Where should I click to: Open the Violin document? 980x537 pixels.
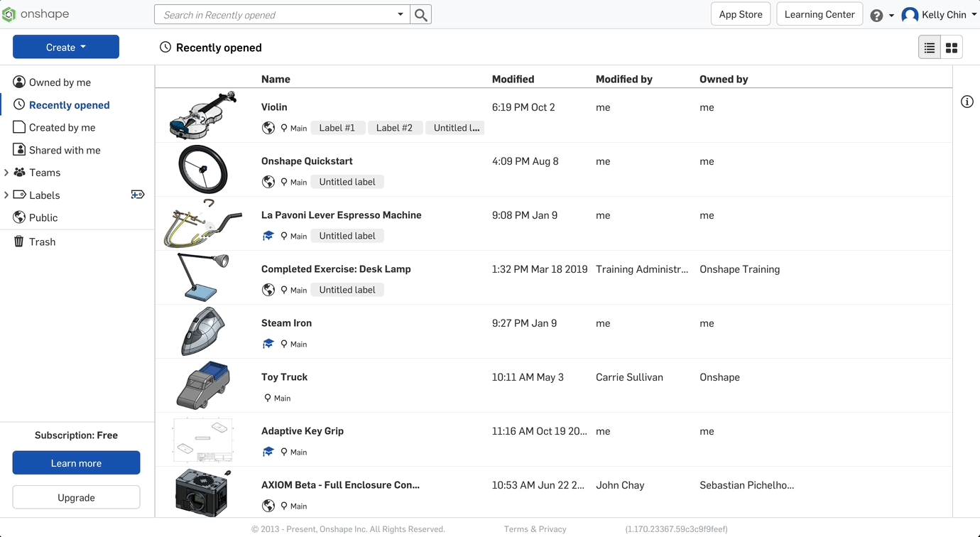click(274, 107)
